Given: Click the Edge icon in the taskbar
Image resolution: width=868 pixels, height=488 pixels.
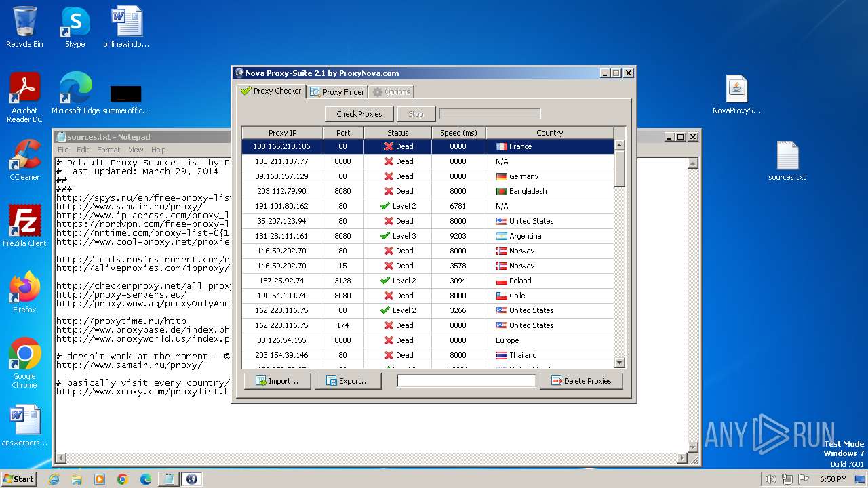Looking at the screenshot, I should pyautogui.click(x=146, y=479).
